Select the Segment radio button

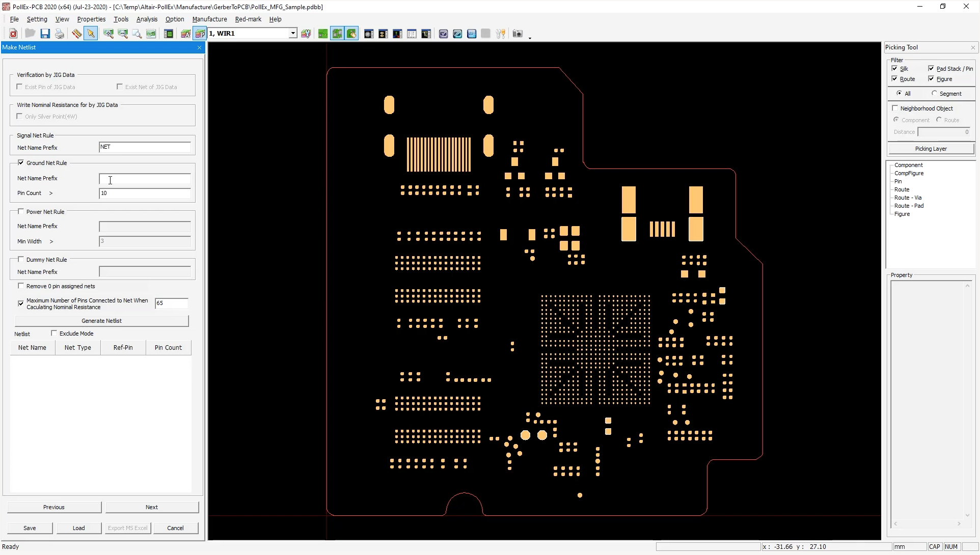pyautogui.click(x=934, y=94)
